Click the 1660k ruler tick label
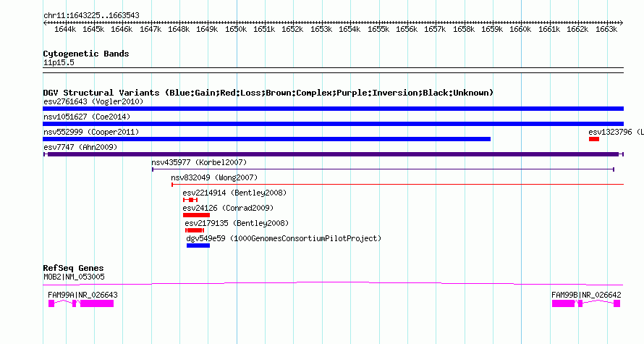Screen dimensions: 644x344 pyautogui.click(x=520, y=30)
